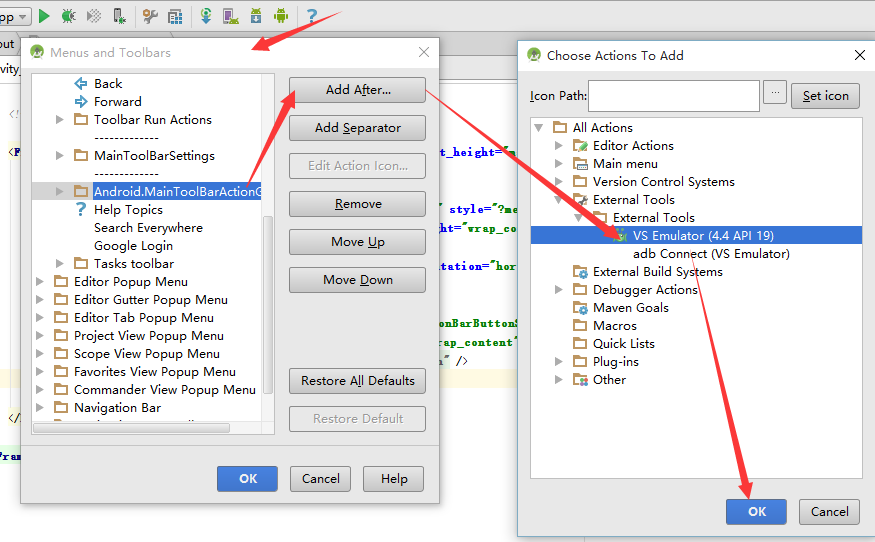Click into the Icon Path input field

(x=674, y=96)
